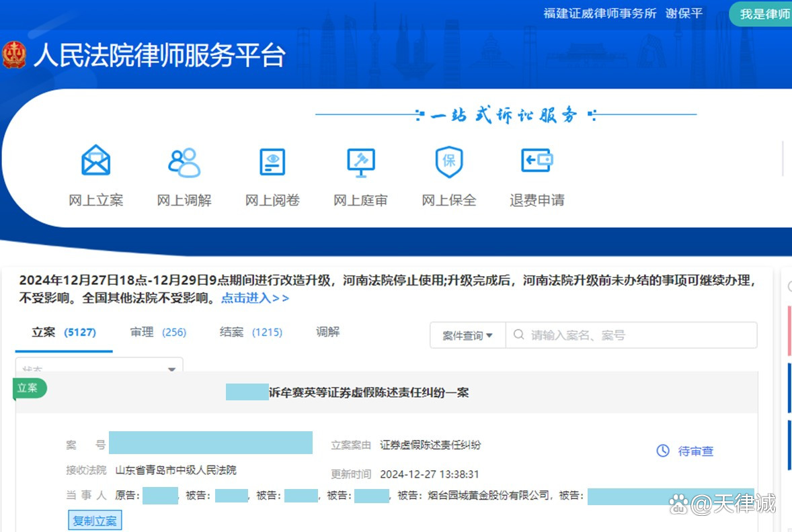Image resolution: width=792 pixels, height=532 pixels.
Task: Select the 调解 tab
Action: tap(328, 332)
